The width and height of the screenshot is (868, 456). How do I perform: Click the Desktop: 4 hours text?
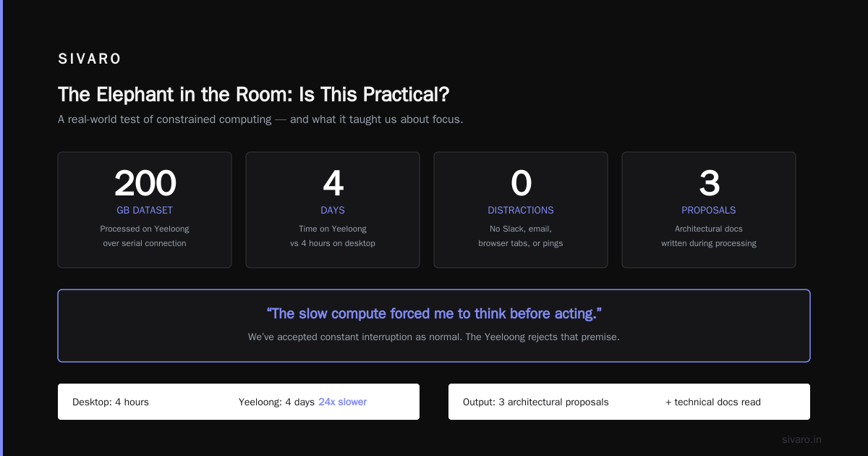111,402
